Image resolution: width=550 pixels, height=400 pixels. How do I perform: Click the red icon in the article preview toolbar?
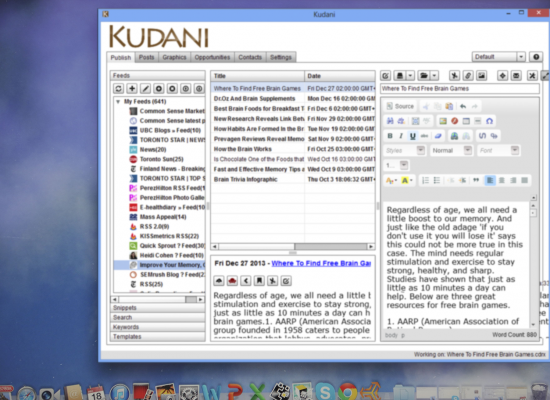click(x=232, y=281)
